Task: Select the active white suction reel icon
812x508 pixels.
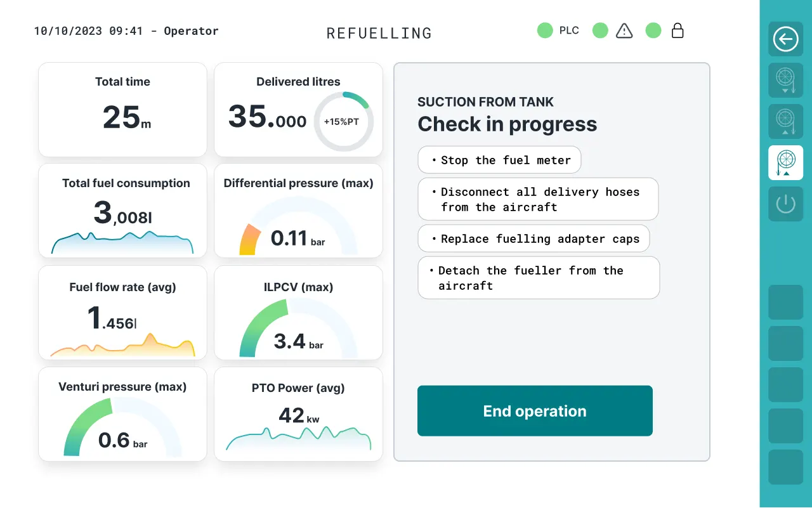Action: (785, 162)
